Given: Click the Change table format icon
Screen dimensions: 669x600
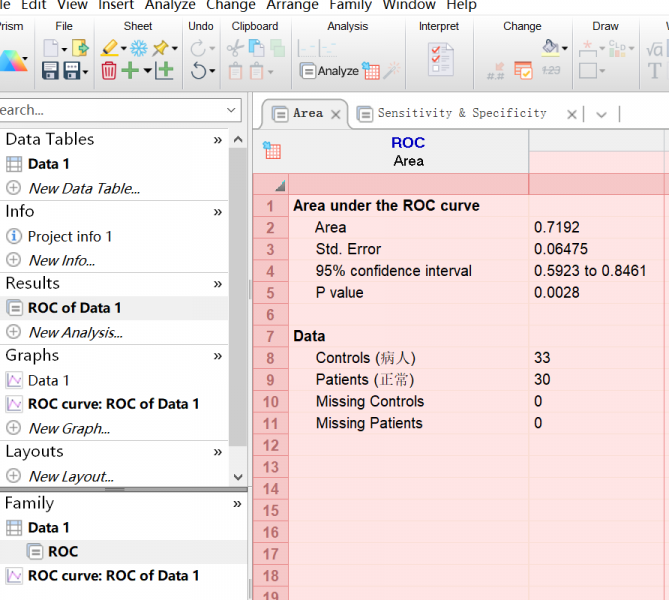Looking at the screenshot, I should click(x=523, y=70).
